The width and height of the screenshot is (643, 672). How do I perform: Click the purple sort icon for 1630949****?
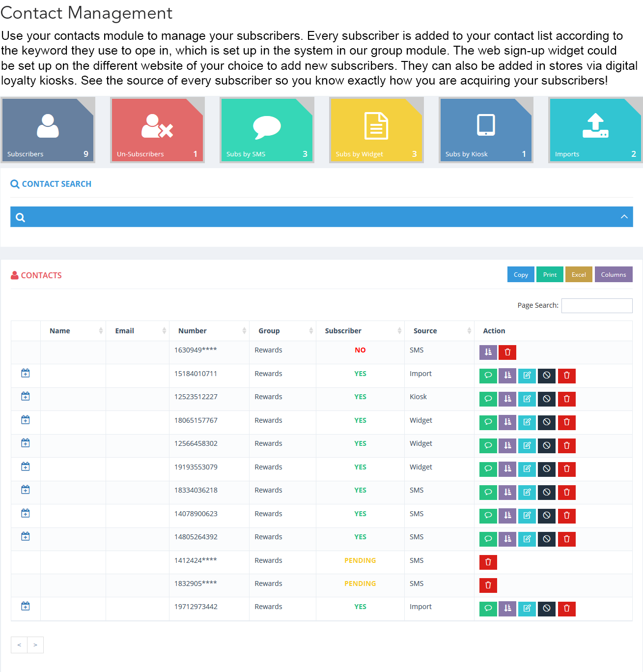488,352
